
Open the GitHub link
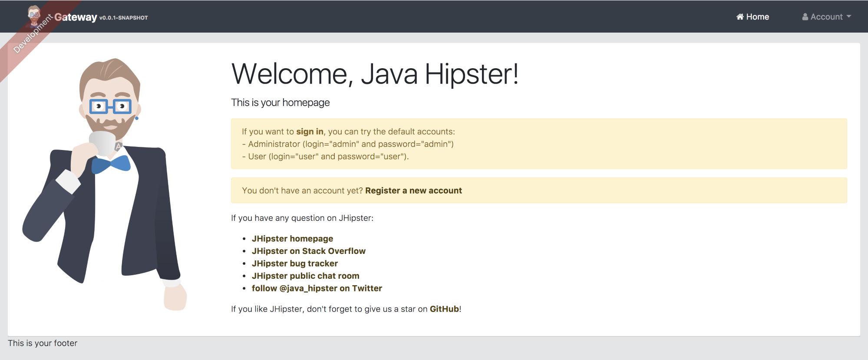[x=444, y=309]
